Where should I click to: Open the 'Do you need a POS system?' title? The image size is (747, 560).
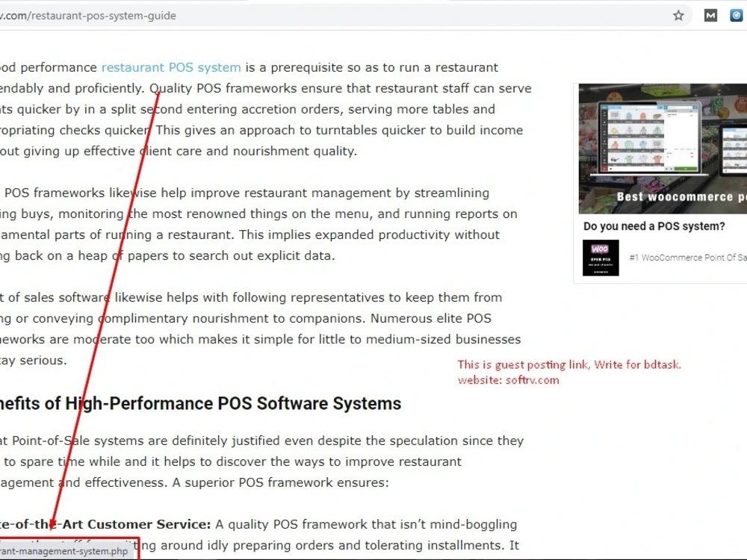click(x=654, y=226)
